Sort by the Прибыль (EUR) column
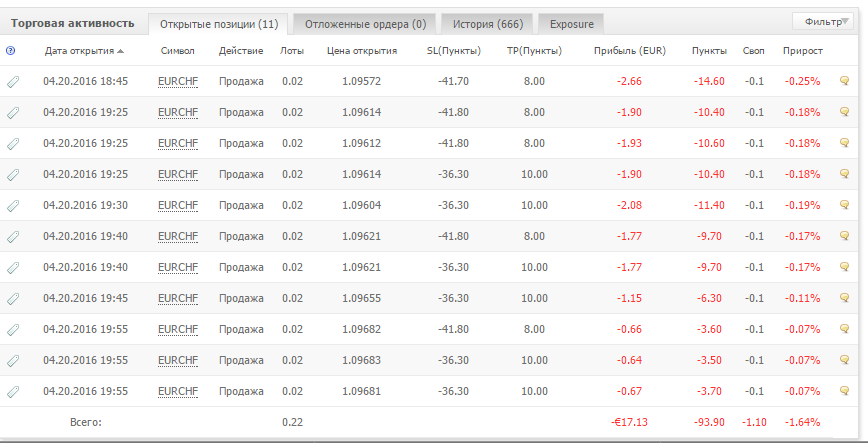The width and height of the screenshot is (868, 443). (x=629, y=51)
